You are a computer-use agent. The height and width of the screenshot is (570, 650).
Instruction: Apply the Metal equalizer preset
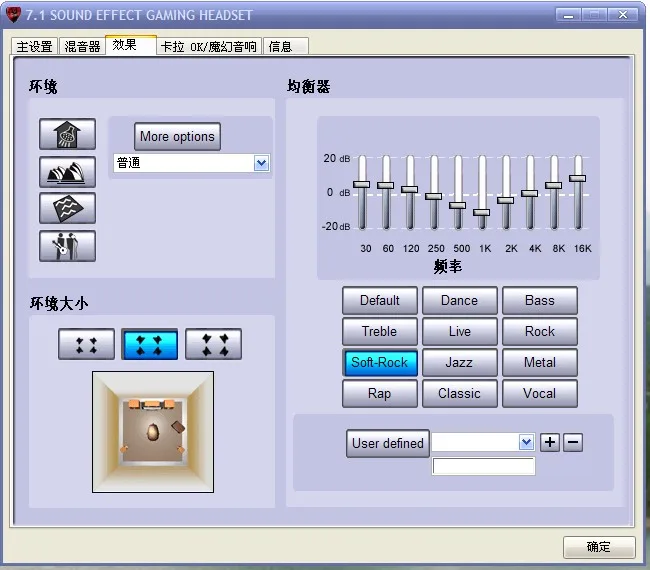(540, 362)
